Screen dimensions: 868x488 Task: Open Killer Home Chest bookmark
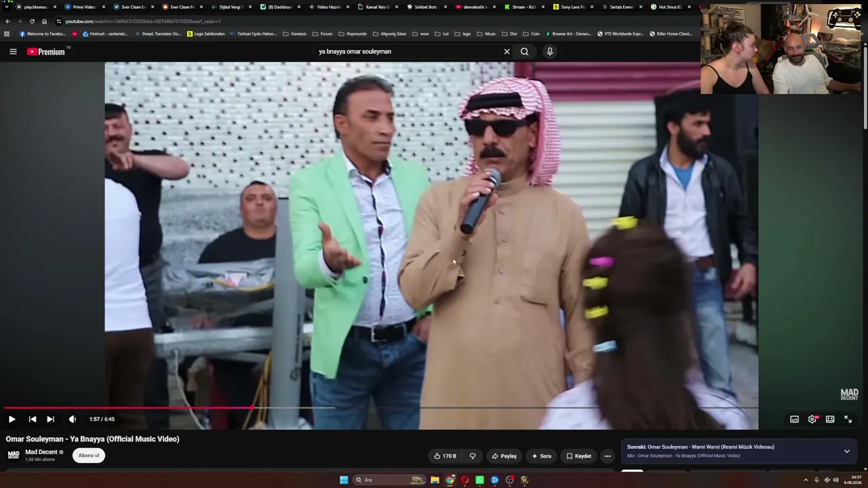(x=671, y=34)
